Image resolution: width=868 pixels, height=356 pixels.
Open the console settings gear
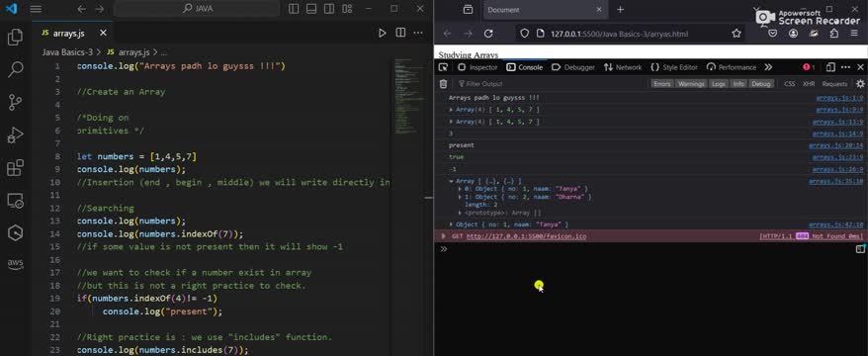tap(860, 84)
